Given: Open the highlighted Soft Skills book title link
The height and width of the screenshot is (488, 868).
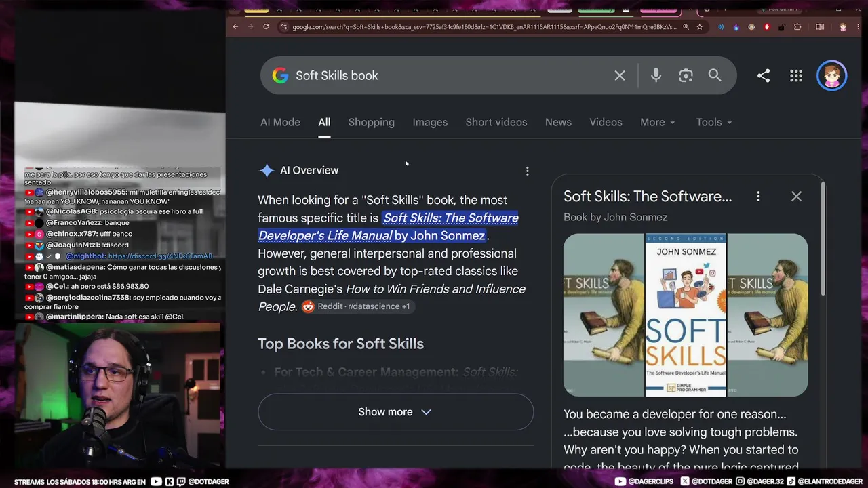Looking at the screenshot, I should [x=388, y=226].
